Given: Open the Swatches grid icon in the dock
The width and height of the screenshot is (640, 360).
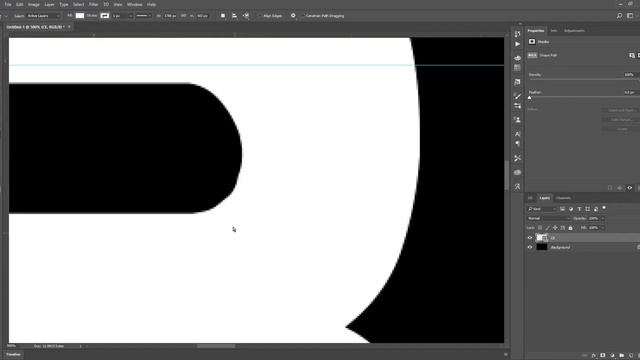Looking at the screenshot, I should [518, 68].
